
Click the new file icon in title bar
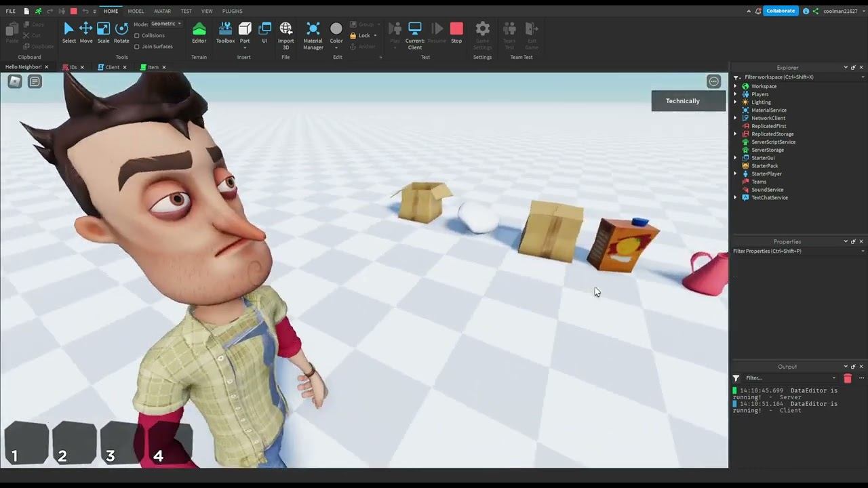click(26, 11)
